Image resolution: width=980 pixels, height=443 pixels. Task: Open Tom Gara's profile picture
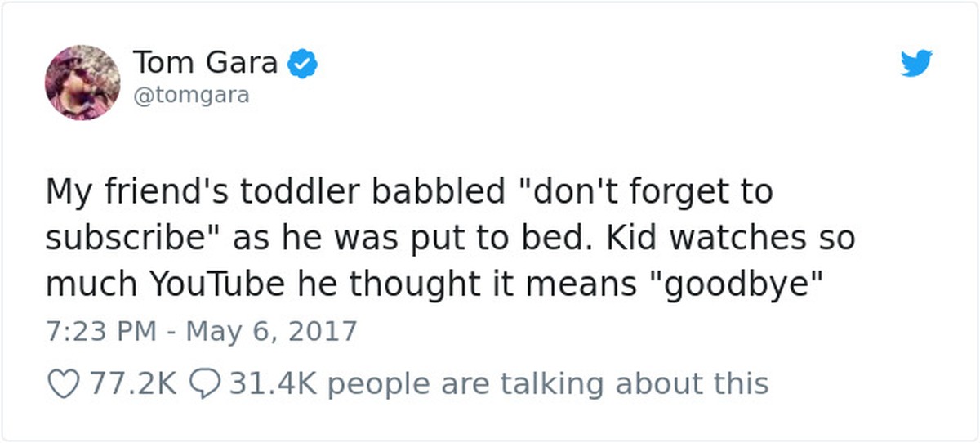82,83
